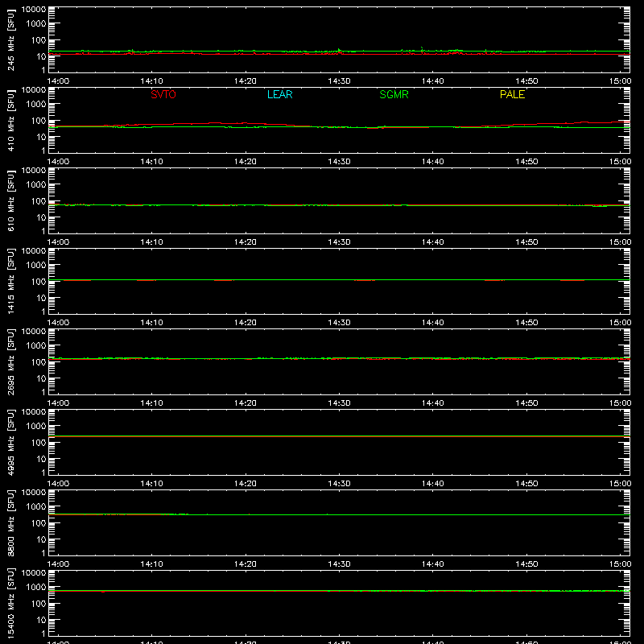
Task: Click 14:30 on the 610 MHz time axis
Action: click(x=339, y=242)
